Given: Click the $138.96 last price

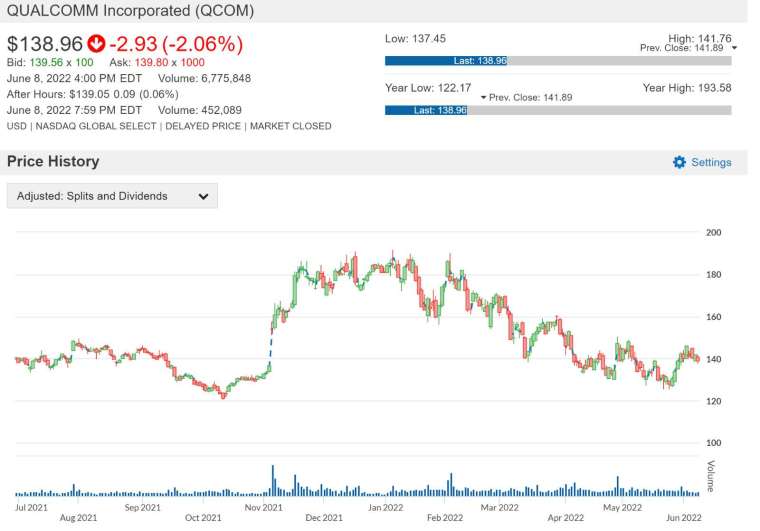Looking at the screenshot, I should pyautogui.click(x=45, y=44).
